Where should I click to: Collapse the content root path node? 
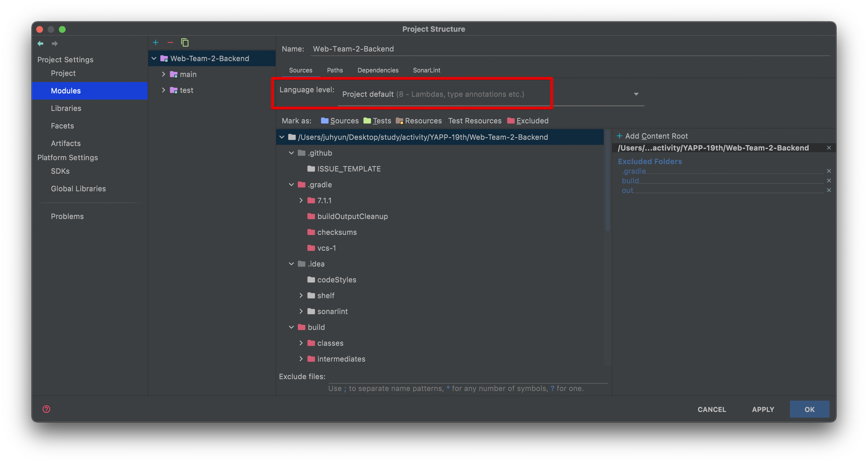click(282, 137)
